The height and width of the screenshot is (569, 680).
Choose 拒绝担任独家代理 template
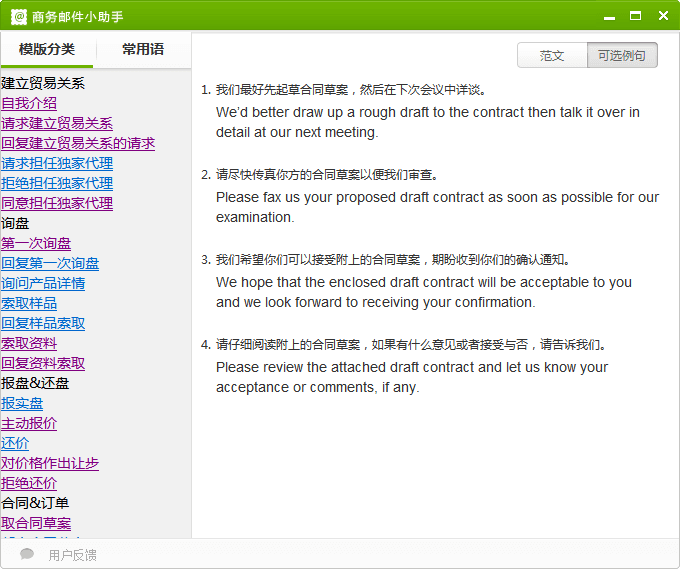click(x=57, y=183)
